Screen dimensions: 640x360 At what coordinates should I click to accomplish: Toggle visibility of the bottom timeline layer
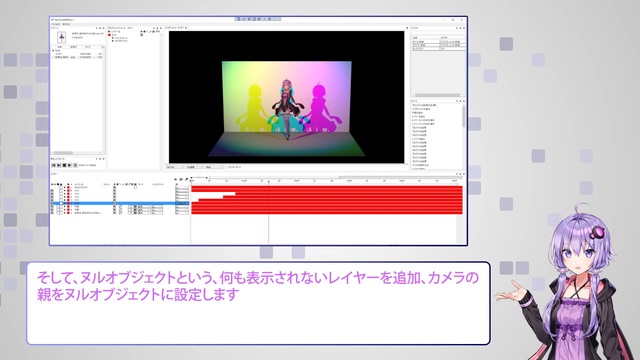point(52,213)
